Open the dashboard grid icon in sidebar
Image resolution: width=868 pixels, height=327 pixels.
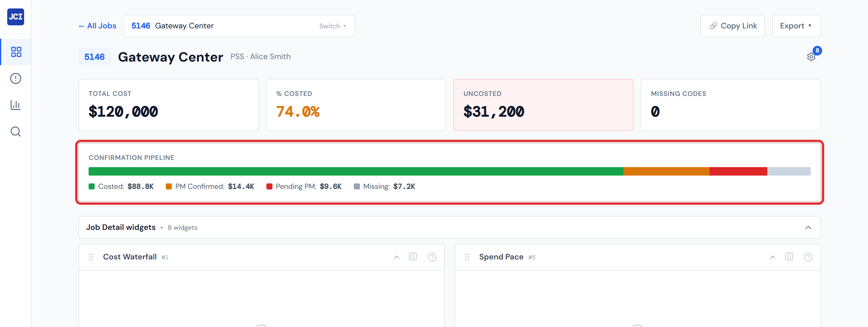click(x=15, y=52)
